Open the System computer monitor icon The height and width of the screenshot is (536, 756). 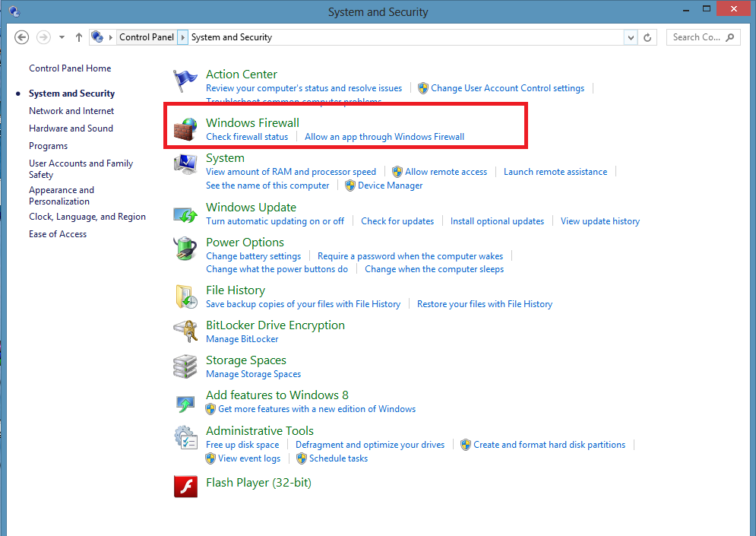[185, 164]
